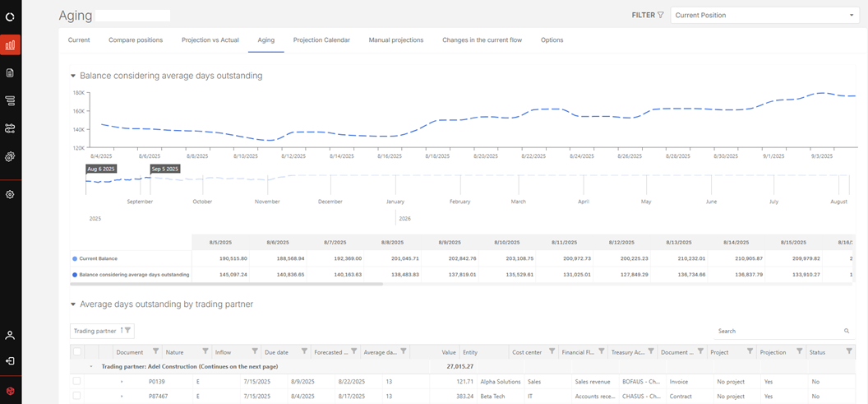Click the filter icon on Due date column
This screenshot has width=868, height=404.
click(x=303, y=352)
